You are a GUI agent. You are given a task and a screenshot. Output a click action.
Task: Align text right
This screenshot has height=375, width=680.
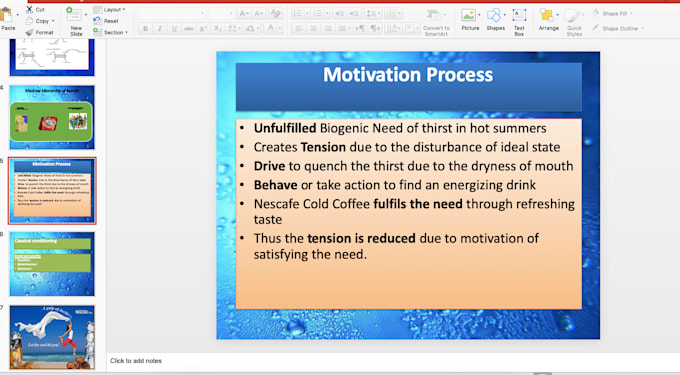[328, 29]
